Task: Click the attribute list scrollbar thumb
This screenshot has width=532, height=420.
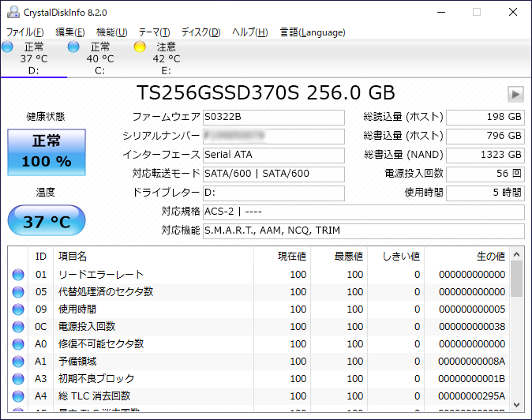Action: click(516, 279)
